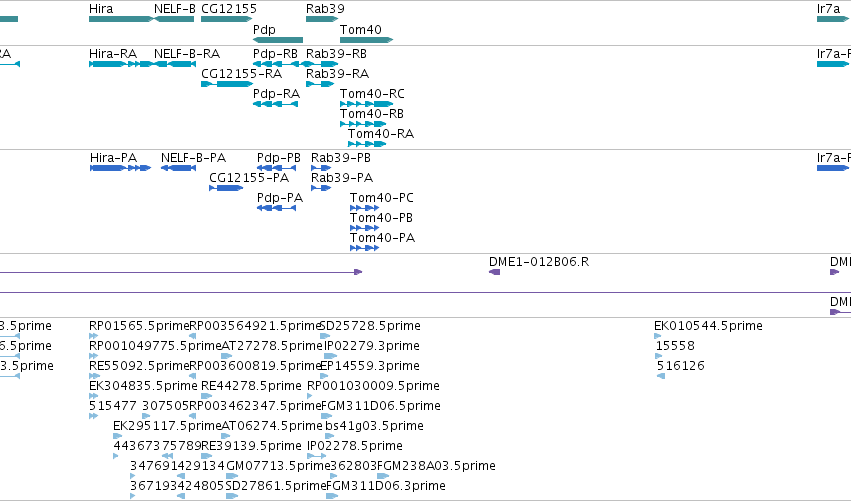Select the Tom40-RC transcript label

(x=372, y=94)
